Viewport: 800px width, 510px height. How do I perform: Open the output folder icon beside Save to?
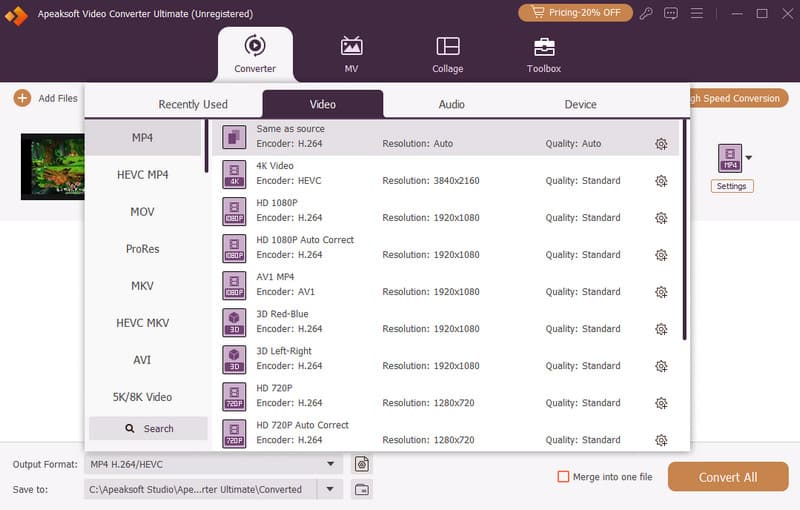(x=362, y=489)
